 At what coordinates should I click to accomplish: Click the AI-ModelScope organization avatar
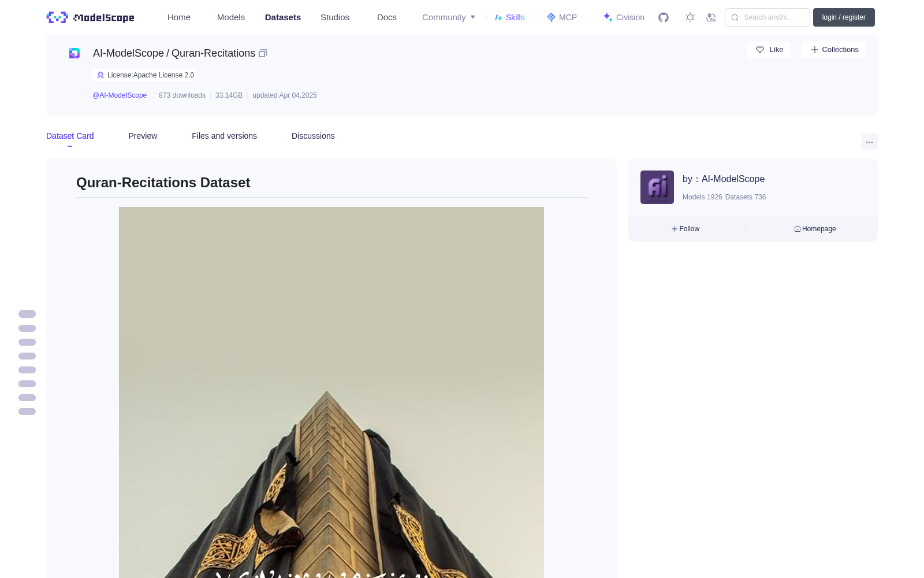pos(657,187)
